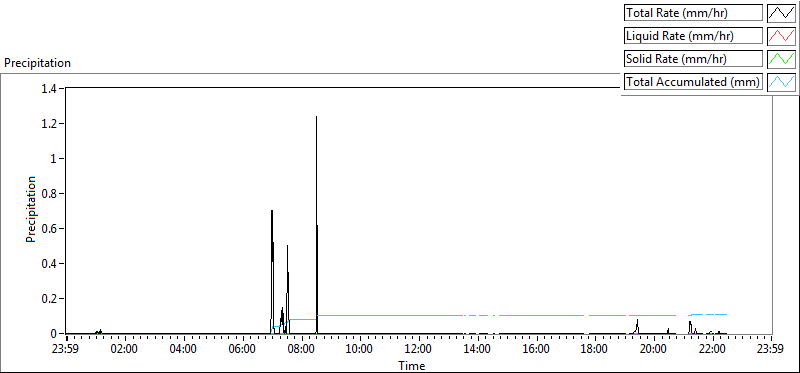Click the 10:00 time axis label
This screenshot has width=800, height=373.
click(x=360, y=350)
